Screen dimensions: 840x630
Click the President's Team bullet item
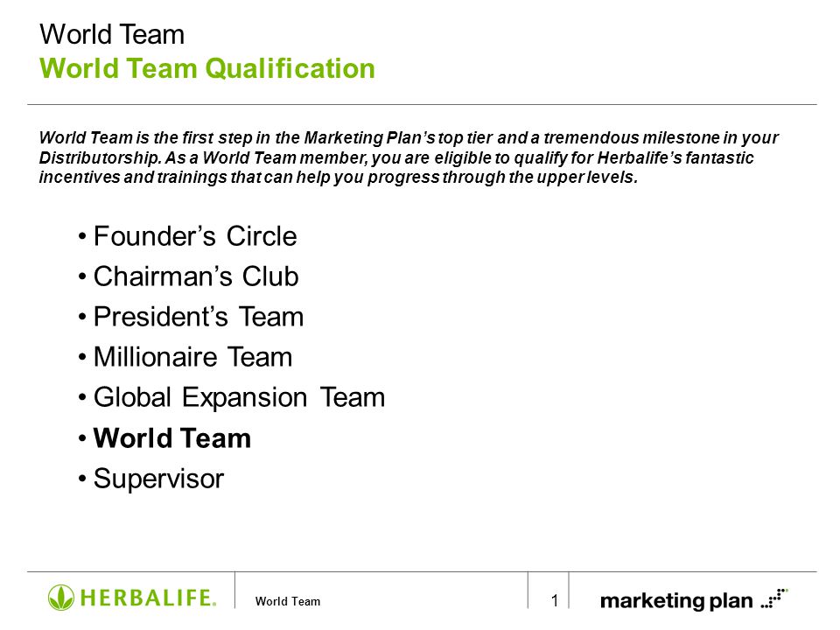199,317
